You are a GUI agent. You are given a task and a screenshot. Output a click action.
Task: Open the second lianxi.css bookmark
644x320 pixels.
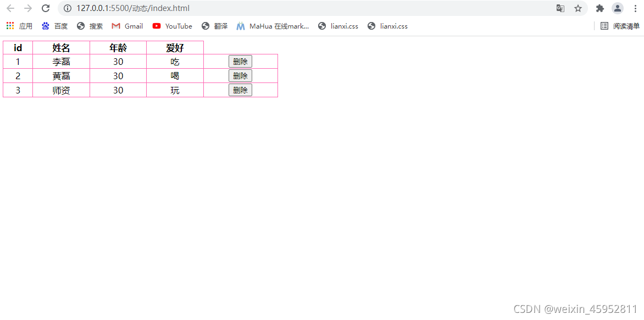point(388,26)
